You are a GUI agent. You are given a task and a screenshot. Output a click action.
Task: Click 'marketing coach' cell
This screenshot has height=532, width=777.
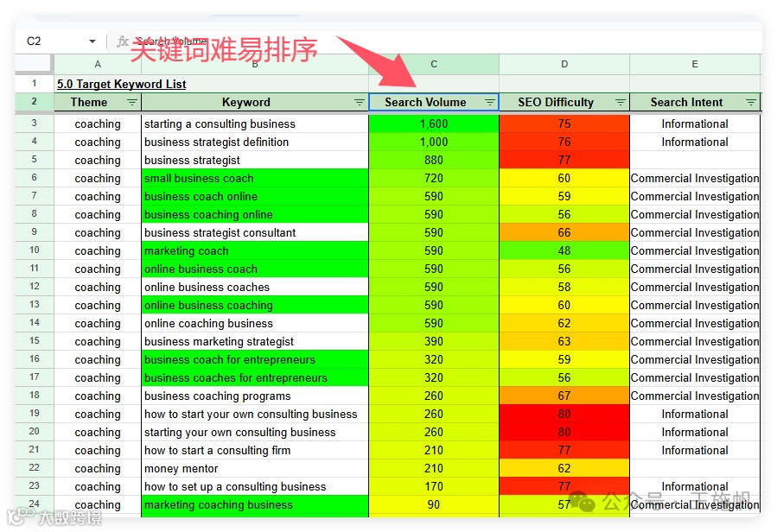[x=255, y=251]
